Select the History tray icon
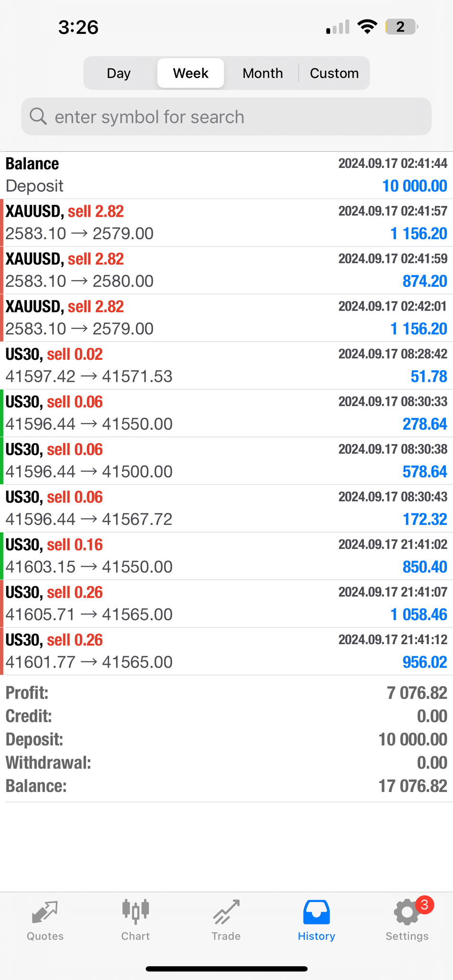Screen dimensions: 453x980 coord(316,912)
